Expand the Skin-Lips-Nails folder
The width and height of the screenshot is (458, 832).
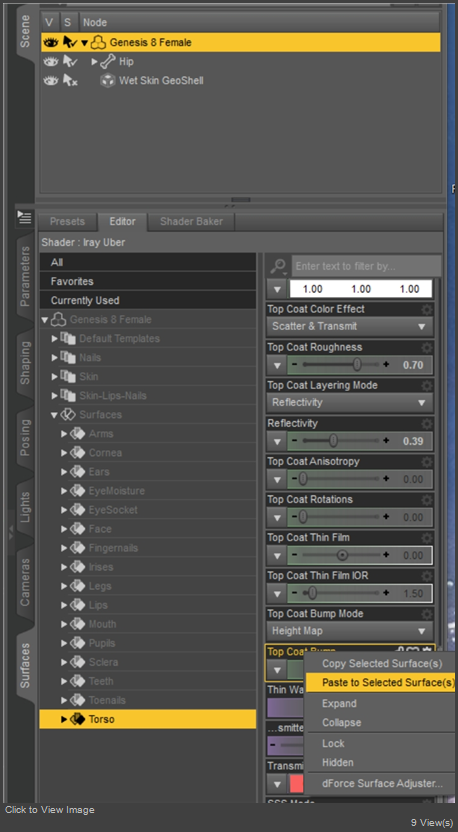[55, 396]
